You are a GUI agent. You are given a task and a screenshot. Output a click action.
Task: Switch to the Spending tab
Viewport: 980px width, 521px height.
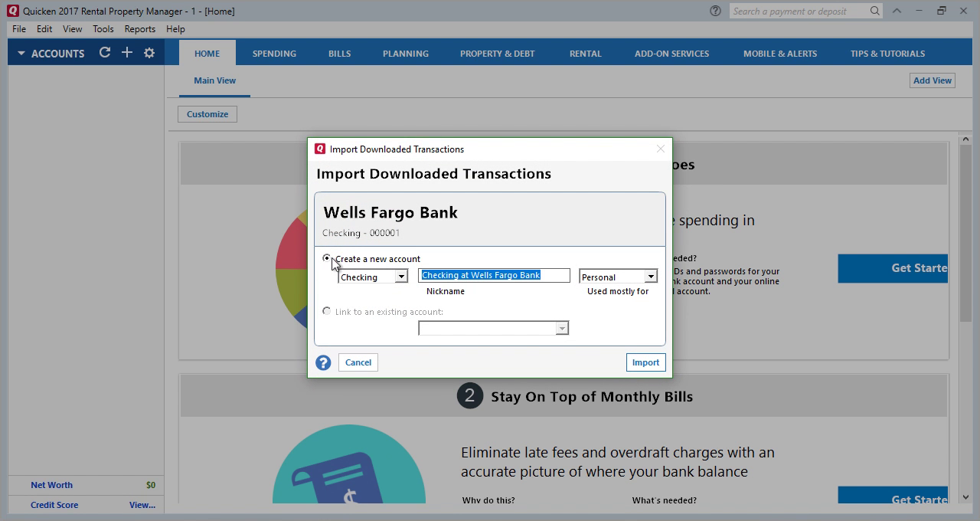coord(274,54)
